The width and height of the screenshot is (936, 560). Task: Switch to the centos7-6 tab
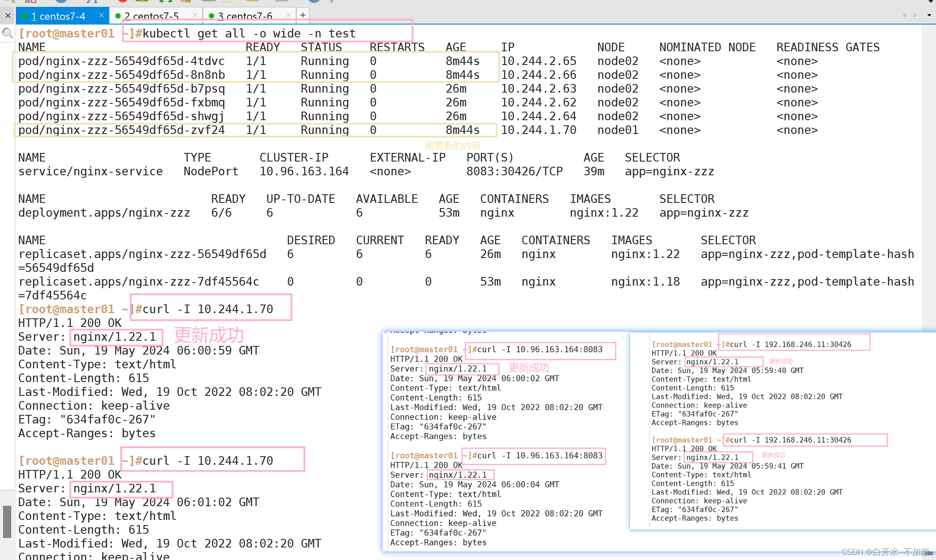(245, 16)
